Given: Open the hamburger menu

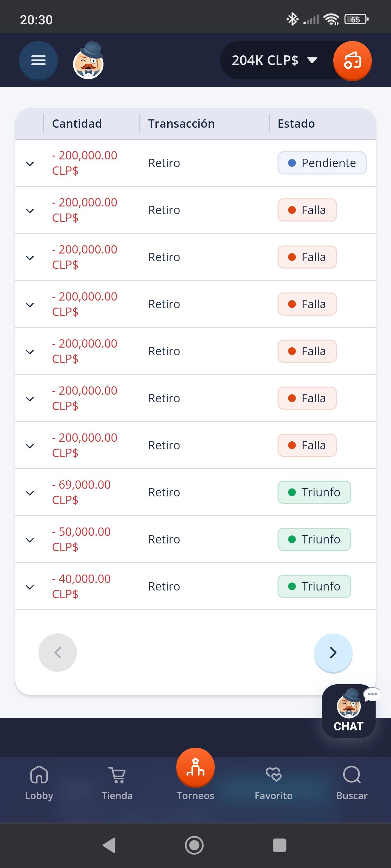Looking at the screenshot, I should tap(38, 61).
